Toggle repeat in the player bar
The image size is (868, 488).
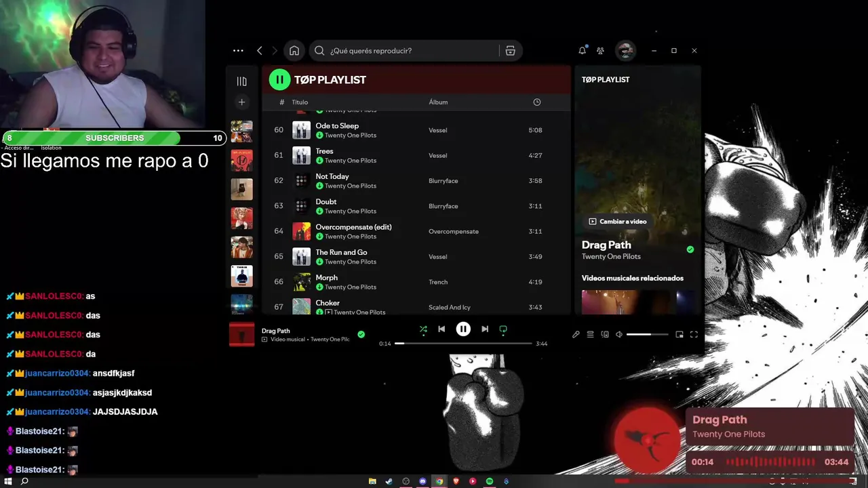pos(503,329)
